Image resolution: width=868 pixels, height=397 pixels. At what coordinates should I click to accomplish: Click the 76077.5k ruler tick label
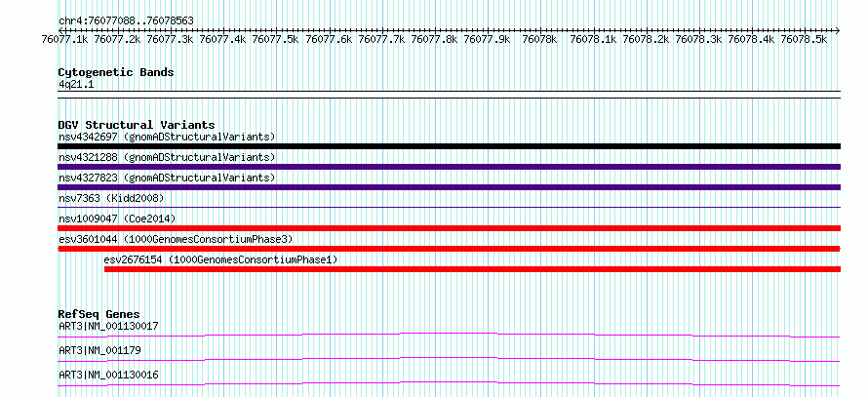[275, 39]
